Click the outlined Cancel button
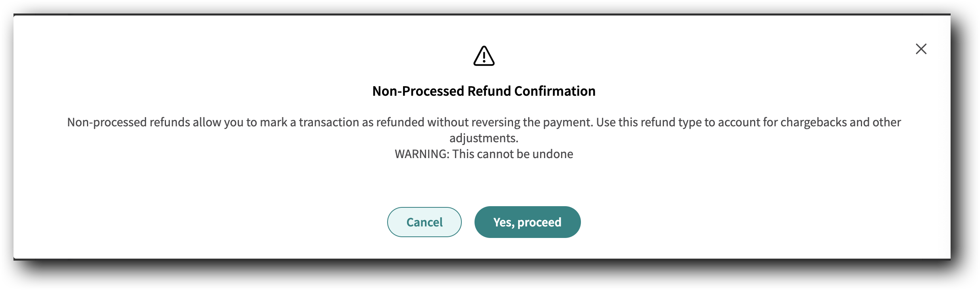The width and height of the screenshot is (980, 290). 424,222
